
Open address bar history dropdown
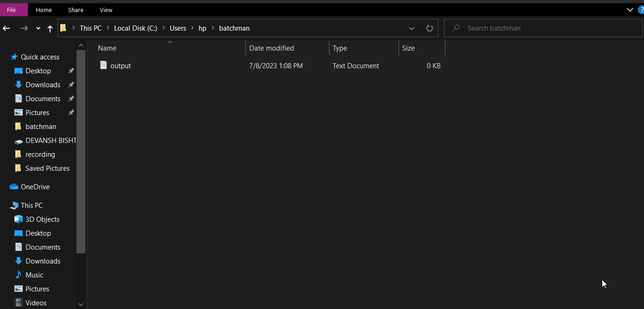point(412,28)
